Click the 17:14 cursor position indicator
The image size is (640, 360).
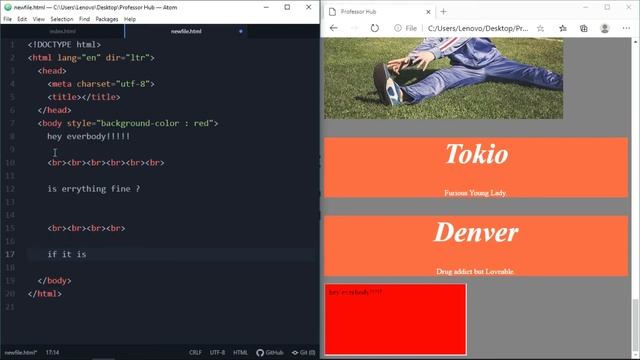coord(52,352)
